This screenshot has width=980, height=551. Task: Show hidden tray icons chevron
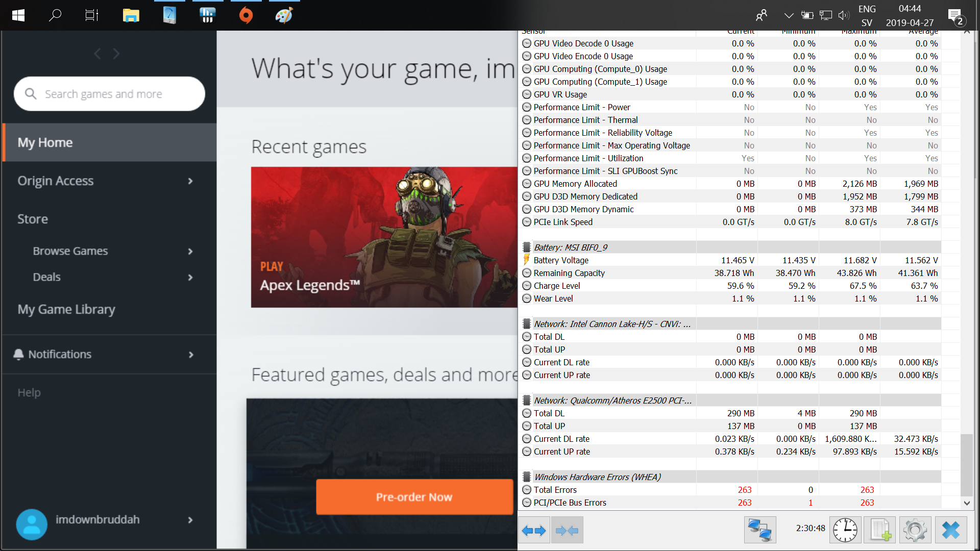pos(789,15)
